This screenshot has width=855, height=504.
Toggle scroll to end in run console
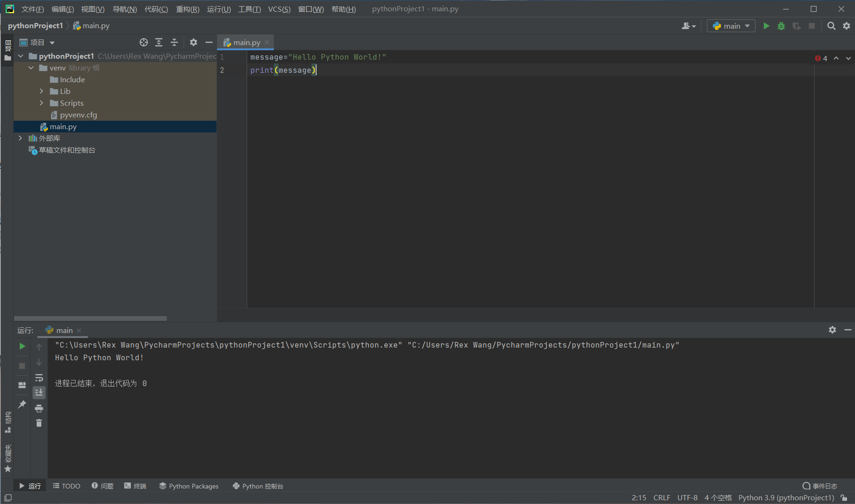tap(39, 392)
